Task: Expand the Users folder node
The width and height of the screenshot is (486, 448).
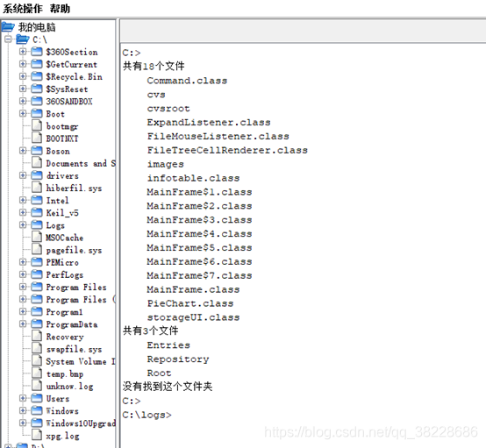Action: (23, 398)
